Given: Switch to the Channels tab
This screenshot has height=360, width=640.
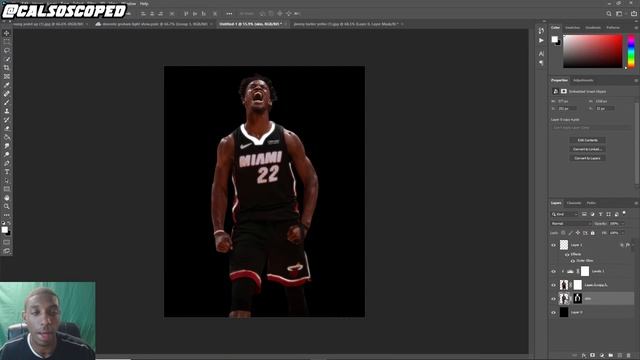Looking at the screenshot, I should 573,203.
